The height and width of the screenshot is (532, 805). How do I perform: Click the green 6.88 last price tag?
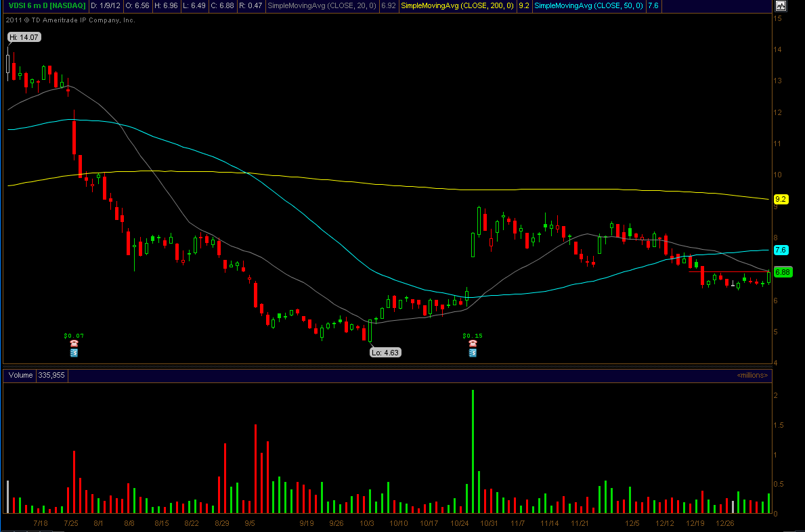(783, 272)
